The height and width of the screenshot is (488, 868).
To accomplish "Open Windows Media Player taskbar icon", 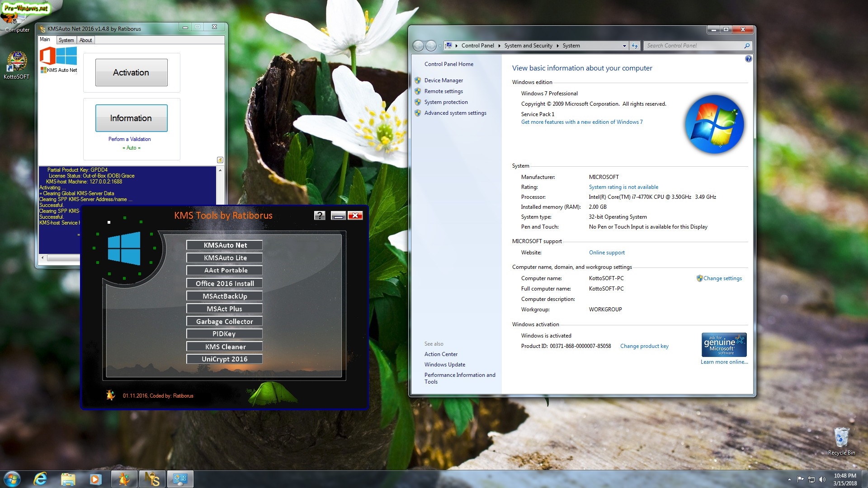I will coord(95,479).
